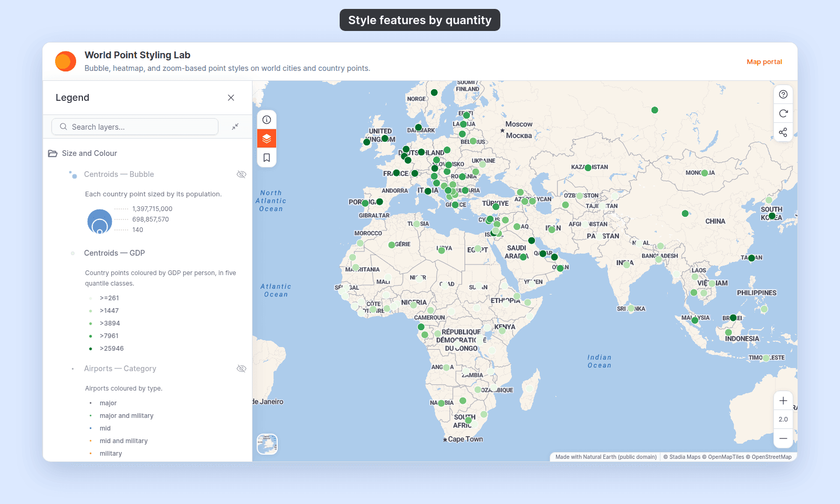The width and height of the screenshot is (840, 504).
Task: Open the overview minimap thumbnail
Action: [267, 444]
